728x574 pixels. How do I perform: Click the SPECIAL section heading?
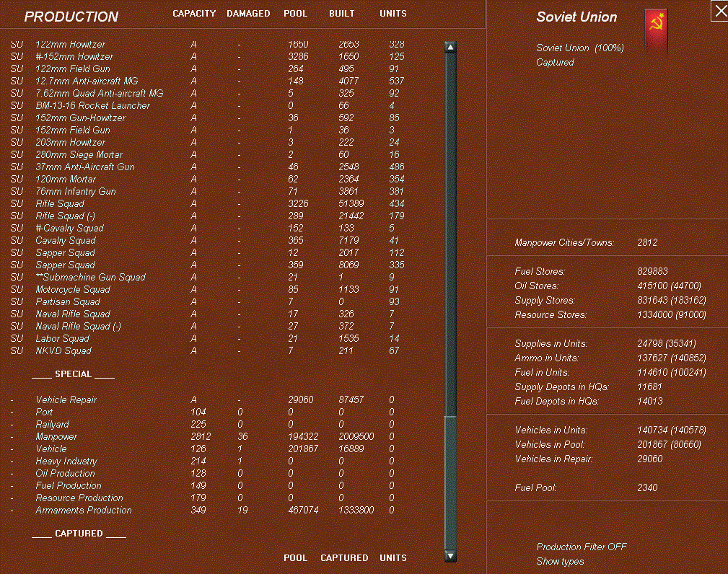click(x=73, y=374)
